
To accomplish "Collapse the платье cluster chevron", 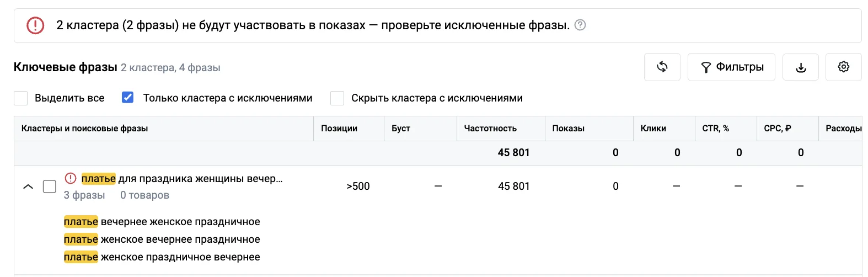I will (28, 187).
